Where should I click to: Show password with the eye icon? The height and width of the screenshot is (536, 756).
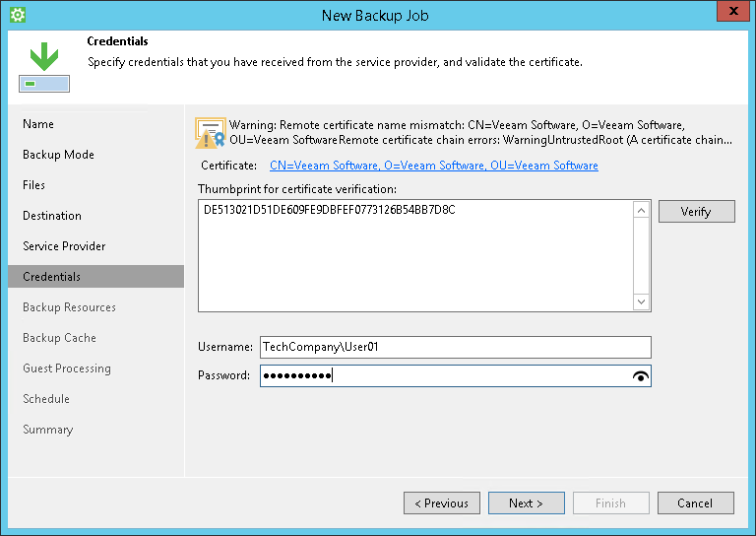point(641,375)
